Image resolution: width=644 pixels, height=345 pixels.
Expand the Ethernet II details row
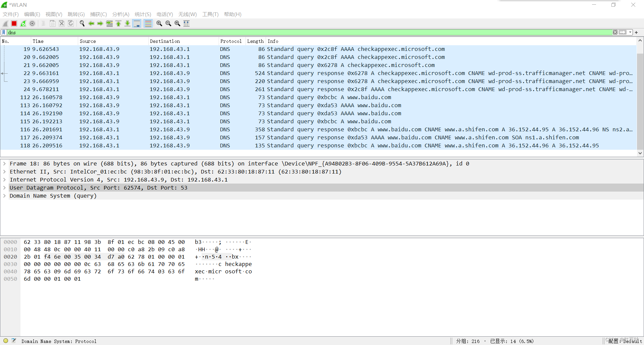click(x=4, y=171)
